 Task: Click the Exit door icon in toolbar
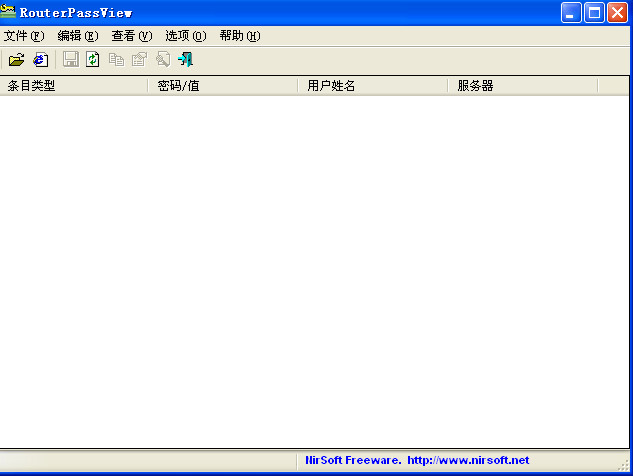186,59
